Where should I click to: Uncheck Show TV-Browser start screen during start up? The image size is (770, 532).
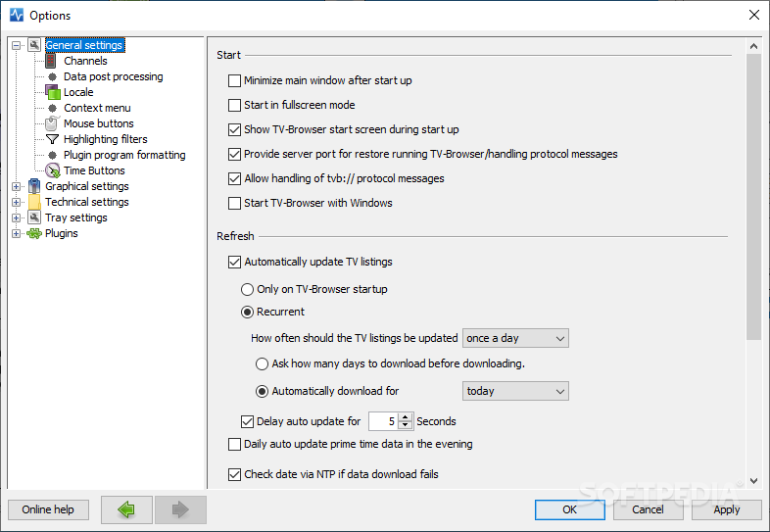pos(234,129)
